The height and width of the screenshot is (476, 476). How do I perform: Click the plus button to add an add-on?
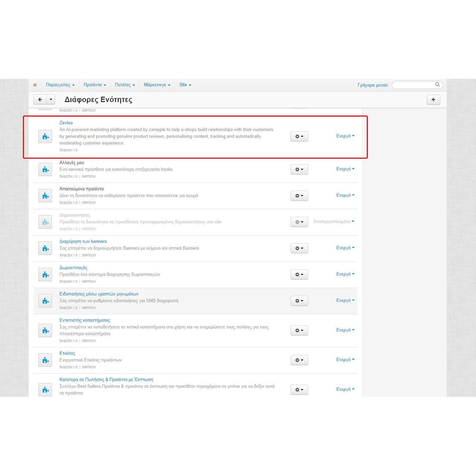coord(433,99)
